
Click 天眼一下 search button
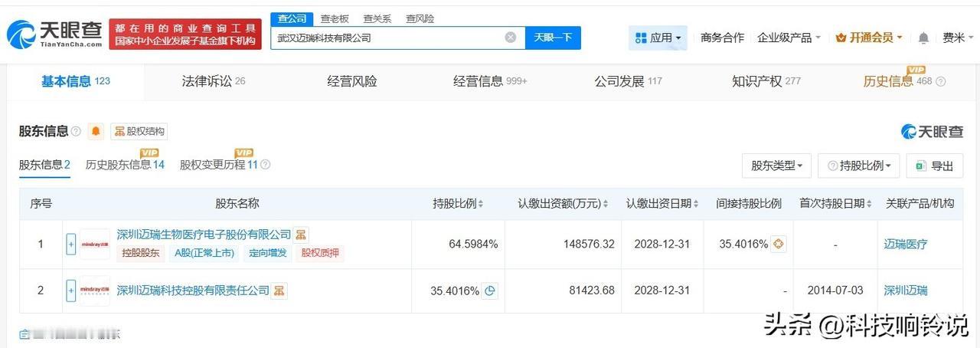(x=553, y=38)
